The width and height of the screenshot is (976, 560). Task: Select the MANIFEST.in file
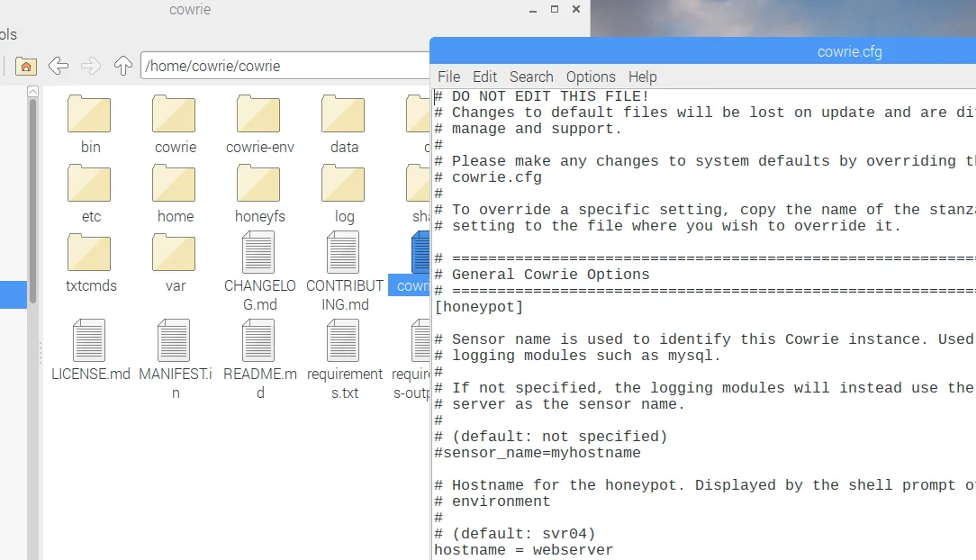175,340
